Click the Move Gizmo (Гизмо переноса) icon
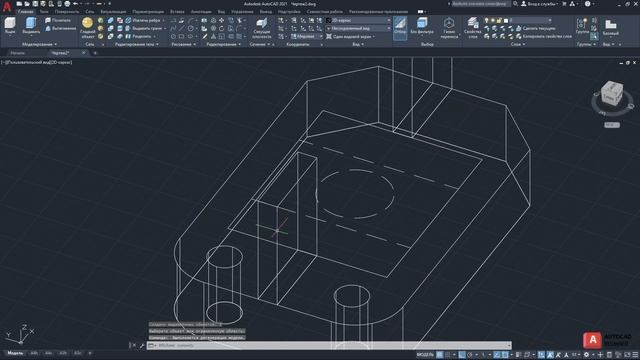Image resolution: width=640 pixels, height=360 pixels. coord(449,28)
